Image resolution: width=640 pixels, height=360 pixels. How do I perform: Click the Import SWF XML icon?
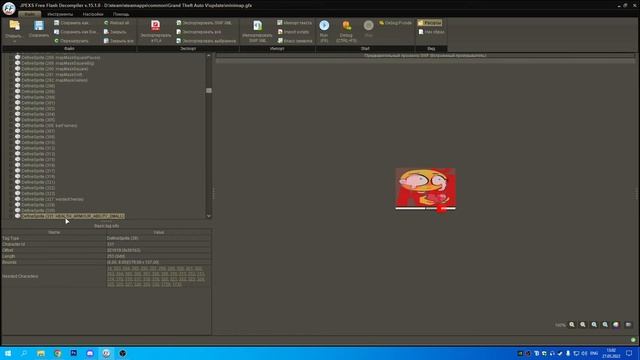click(x=258, y=26)
